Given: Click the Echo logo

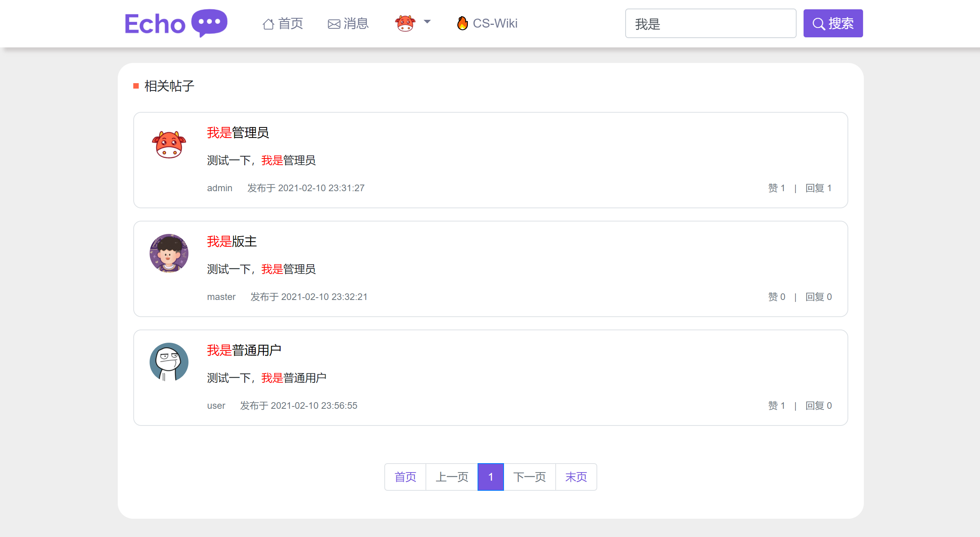Looking at the screenshot, I should [x=176, y=23].
